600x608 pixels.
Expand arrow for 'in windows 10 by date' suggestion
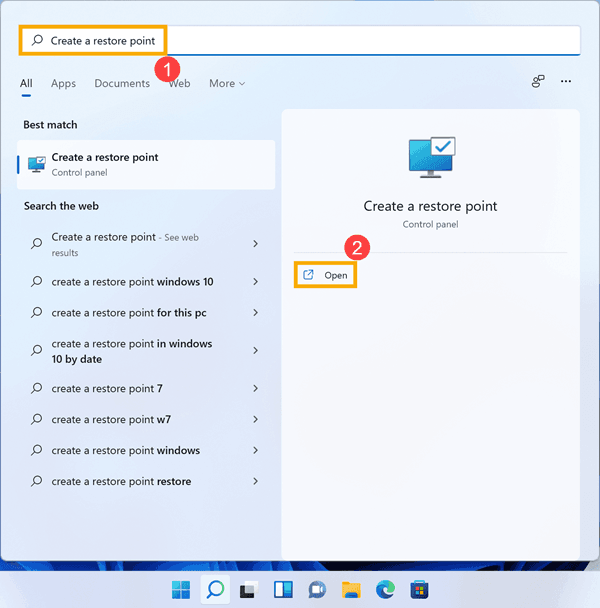[x=255, y=351]
